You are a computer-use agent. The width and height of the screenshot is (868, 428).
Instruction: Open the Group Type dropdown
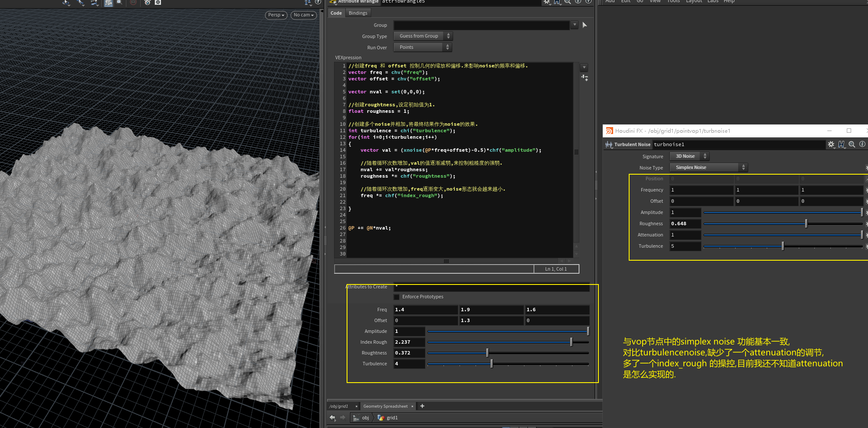tap(422, 36)
